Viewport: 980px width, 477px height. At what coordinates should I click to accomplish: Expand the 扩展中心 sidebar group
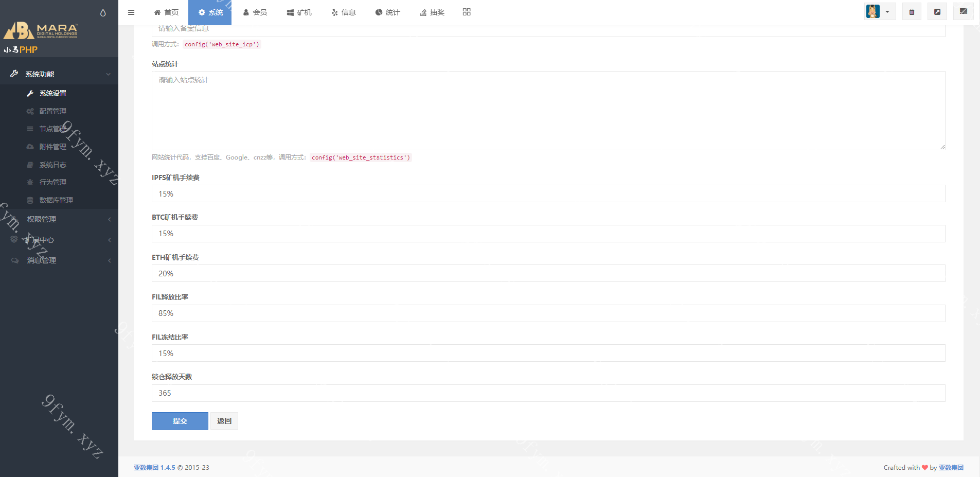(59, 240)
